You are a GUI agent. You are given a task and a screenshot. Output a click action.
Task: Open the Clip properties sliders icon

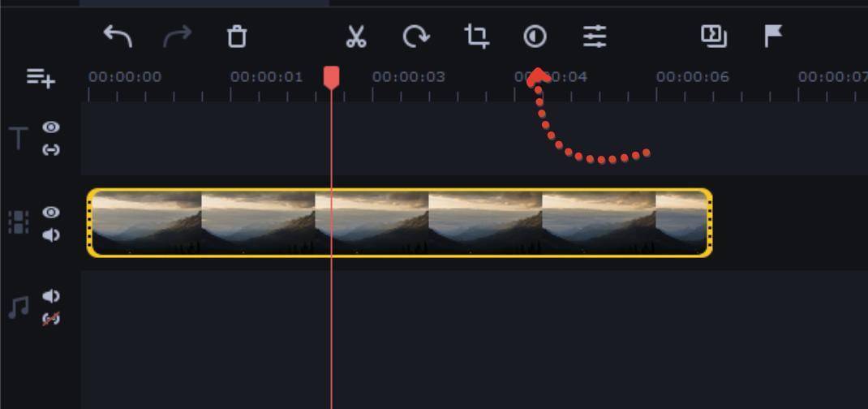pos(595,37)
